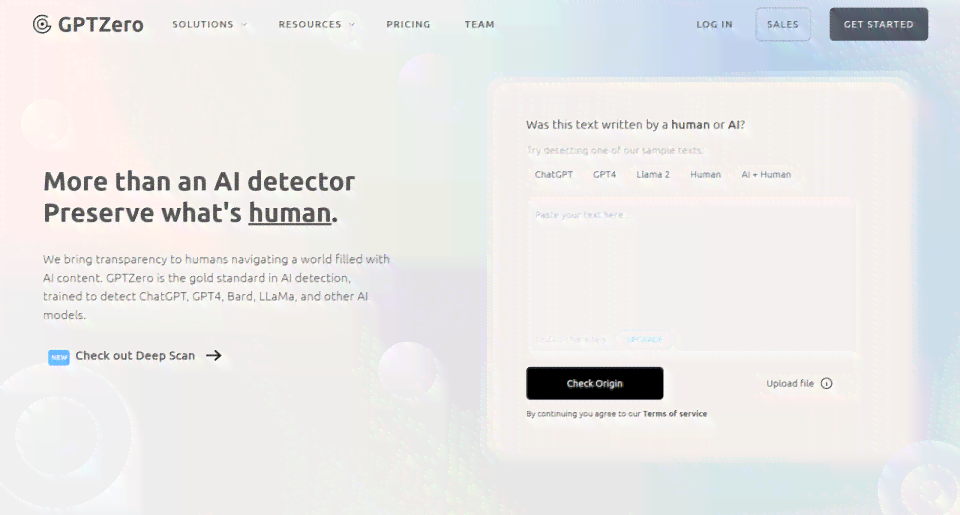Click the underlined word human in headline

(290, 213)
